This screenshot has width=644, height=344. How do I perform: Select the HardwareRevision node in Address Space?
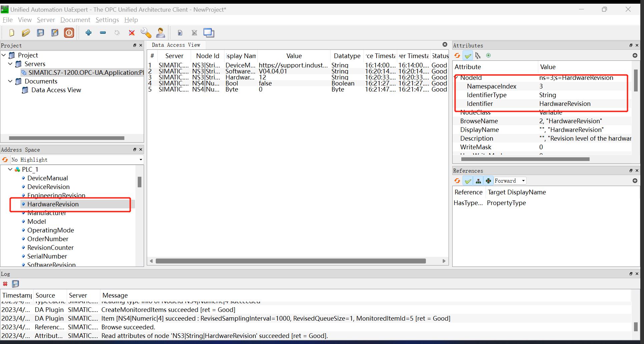pyautogui.click(x=53, y=204)
